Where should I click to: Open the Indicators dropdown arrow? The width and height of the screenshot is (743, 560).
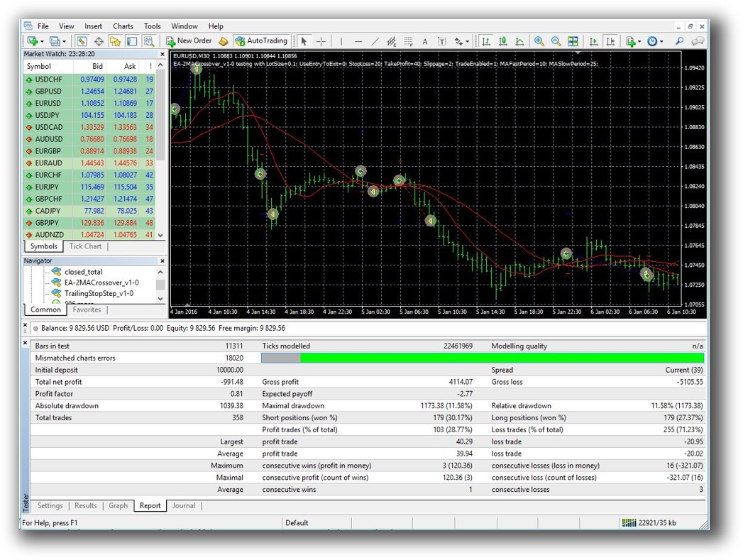(639, 40)
